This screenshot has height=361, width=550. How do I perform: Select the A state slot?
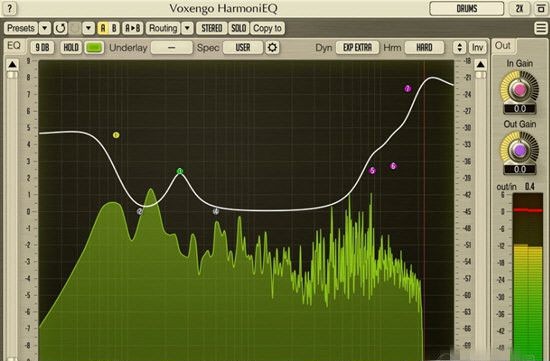103,28
